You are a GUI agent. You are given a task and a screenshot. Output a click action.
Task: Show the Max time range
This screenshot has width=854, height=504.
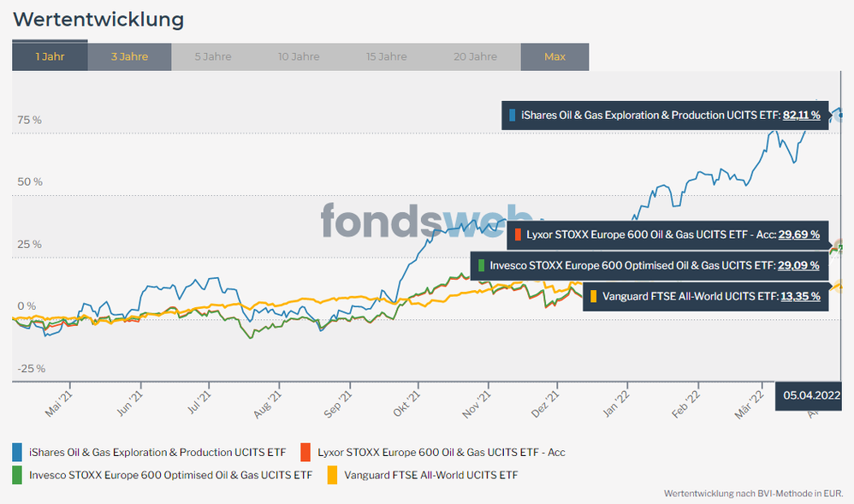tap(555, 57)
